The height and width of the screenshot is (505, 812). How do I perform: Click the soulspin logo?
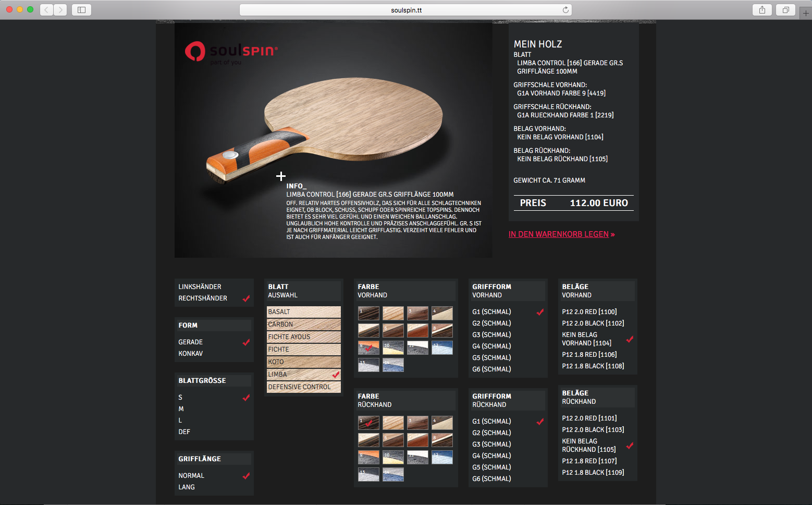click(x=231, y=53)
